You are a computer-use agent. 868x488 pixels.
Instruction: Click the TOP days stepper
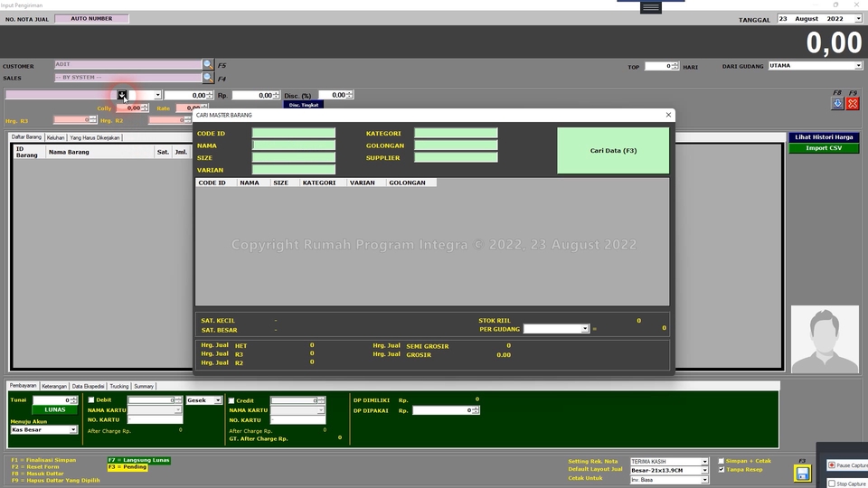pyautogui.click(x=674, y=66)
